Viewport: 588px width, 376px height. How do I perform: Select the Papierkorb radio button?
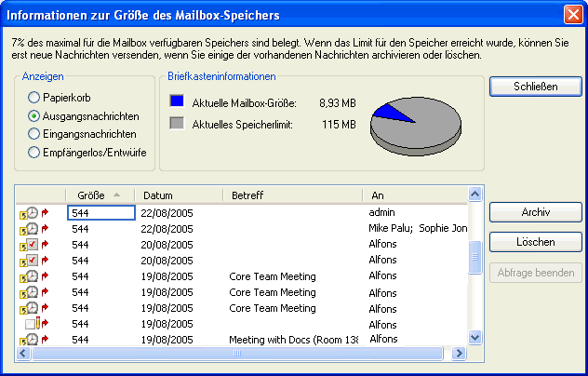point(33,98)
